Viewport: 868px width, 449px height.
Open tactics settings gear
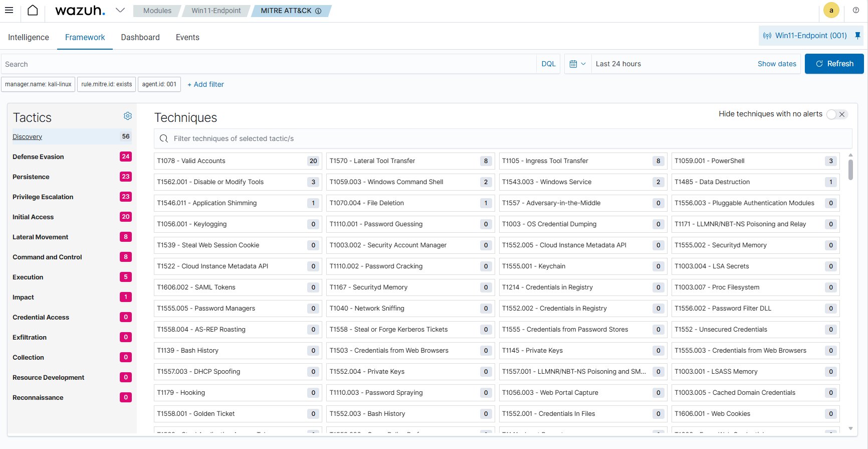(128, 116)
